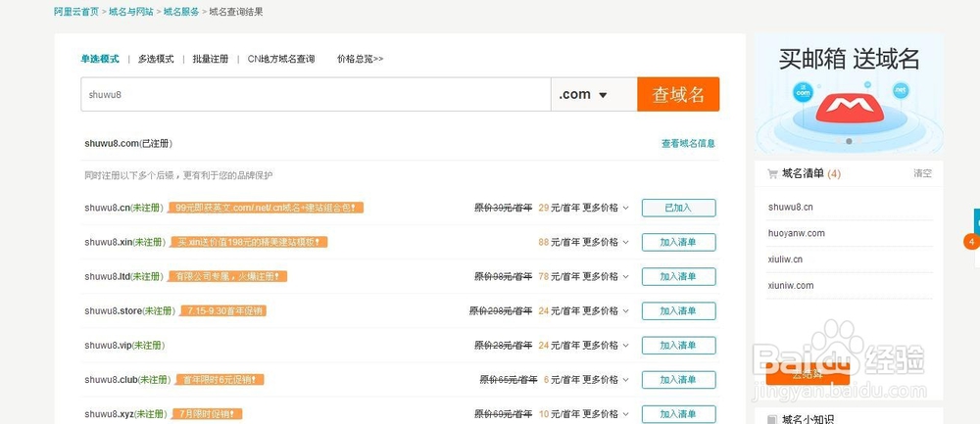This screenshot has height=424, width=980.
Task: Select xiuniw.com in the domain list sidebar
Action: click(x=791, y=286)
